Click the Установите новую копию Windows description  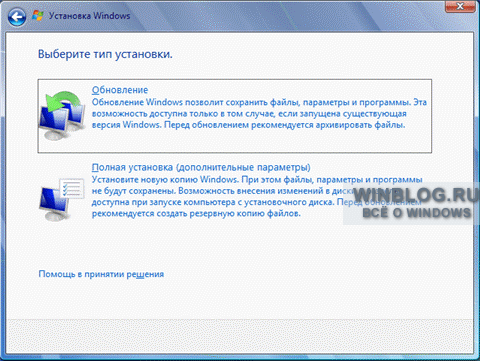click(257, 196)
